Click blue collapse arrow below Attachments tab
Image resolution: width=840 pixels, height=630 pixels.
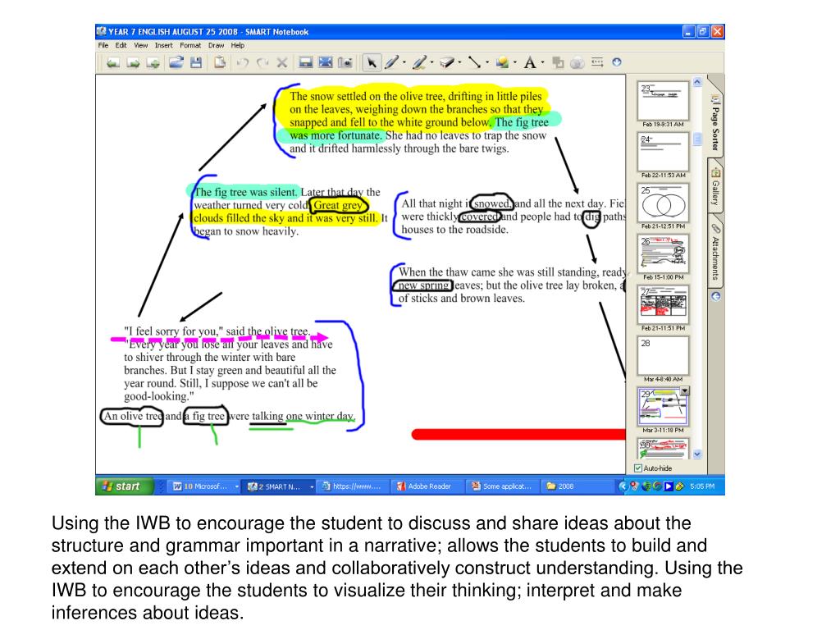click(x=715, y=295)
